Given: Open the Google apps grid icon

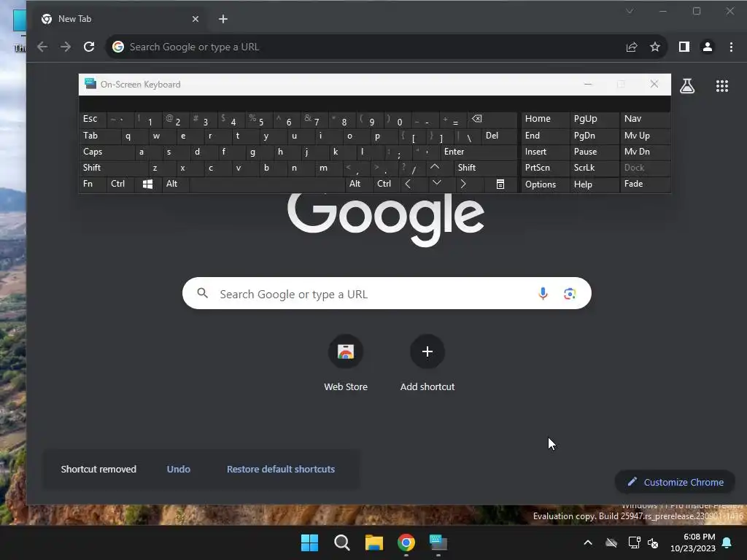Looking at the screenshot, I should pyautogui.click(x=722, y=86).
